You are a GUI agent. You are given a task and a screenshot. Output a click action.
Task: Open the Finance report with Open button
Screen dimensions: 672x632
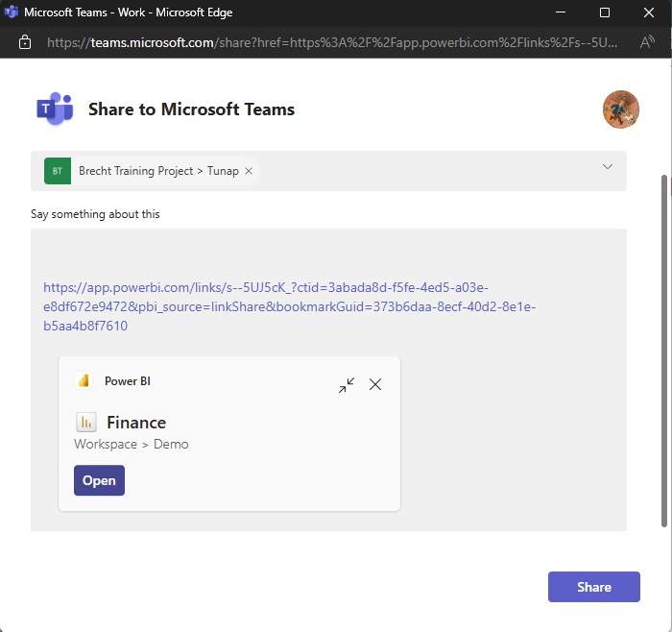click(99, 480)
